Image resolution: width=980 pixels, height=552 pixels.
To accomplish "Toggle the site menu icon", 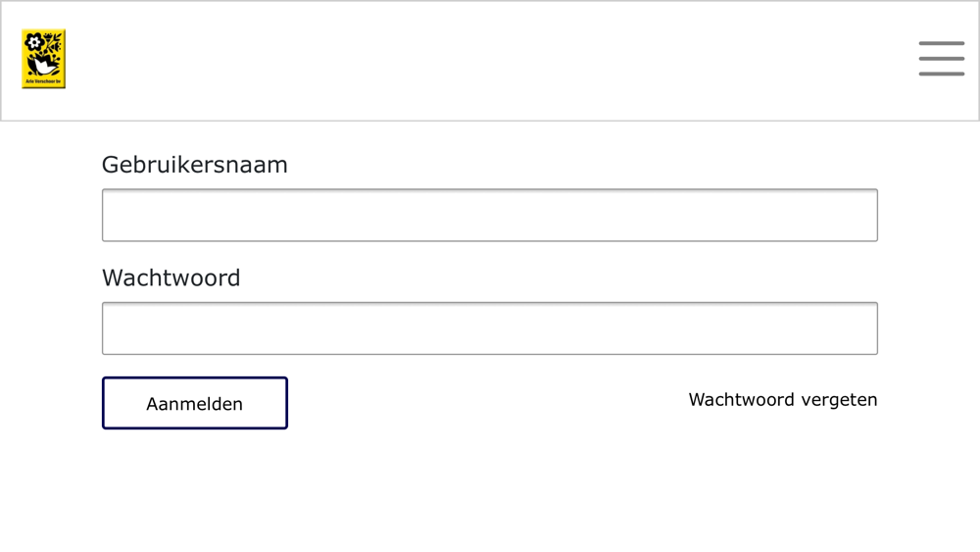I will coord(941,59).
